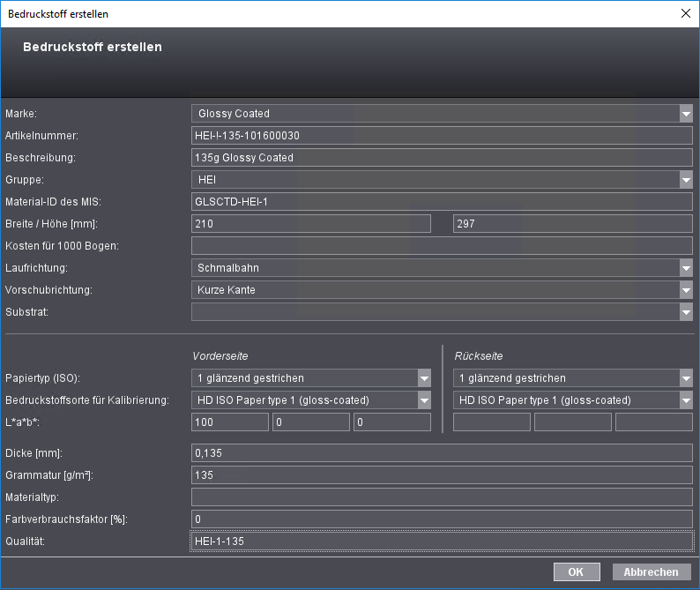Click the Vorderseite column heading
The image size is (700, 590).
(x=220, y=356)
